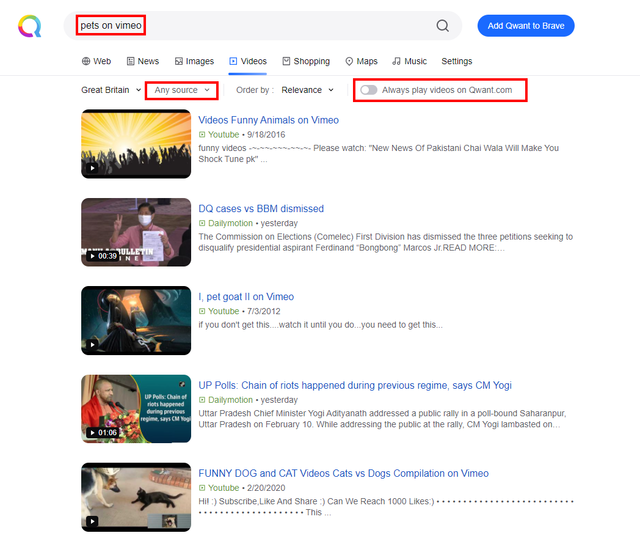Click source icon beside Youtube dated 7/3/2012
The height and width of the screenshot is (544, 640).
tap(202, 311)
